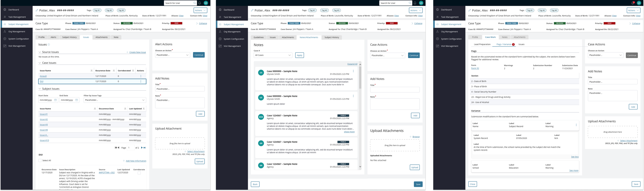Click the '23 - Illegal Use of Drugs and Drug Activity' row
The height and width of the screenshot is (191, 644).
click(524, 97)
